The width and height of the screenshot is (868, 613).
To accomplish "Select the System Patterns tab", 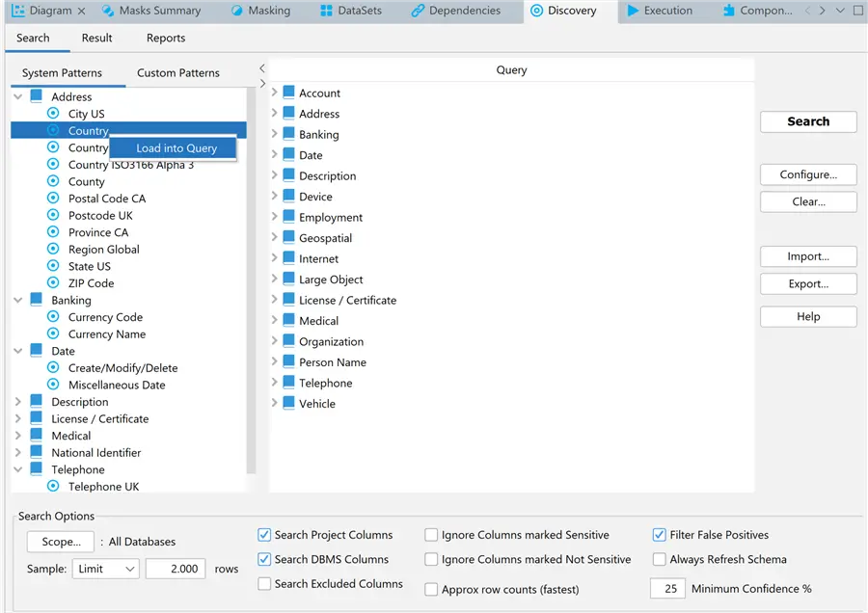I will point(62,72).
